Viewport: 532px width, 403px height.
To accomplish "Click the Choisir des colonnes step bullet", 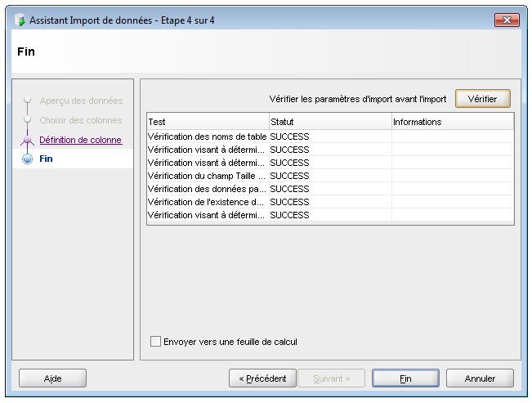I will (x=27, y=120).
